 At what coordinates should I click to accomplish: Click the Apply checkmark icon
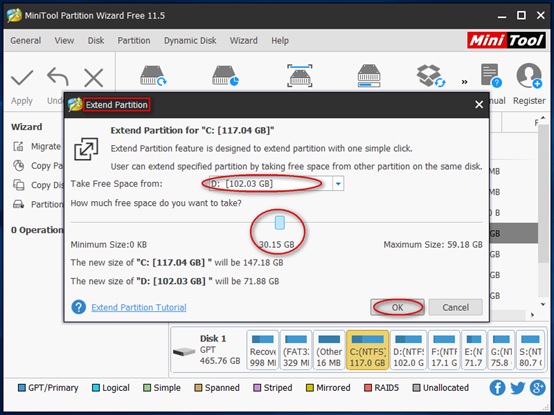coord(22,78)
